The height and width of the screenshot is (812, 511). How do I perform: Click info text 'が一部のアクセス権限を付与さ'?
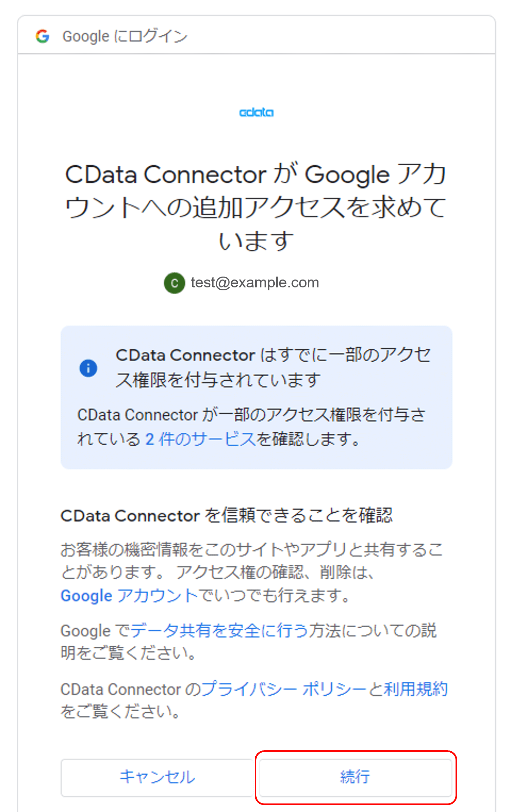[x=251, y=415]
